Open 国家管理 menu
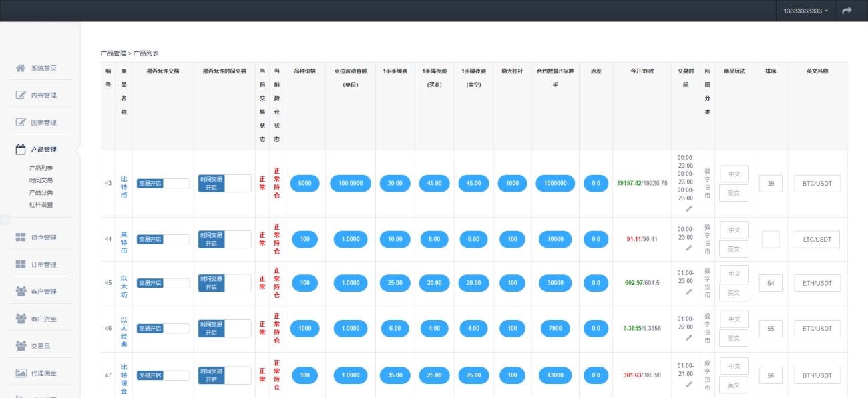The width and height of the screenshot is (868, 398). click(43, 122)
